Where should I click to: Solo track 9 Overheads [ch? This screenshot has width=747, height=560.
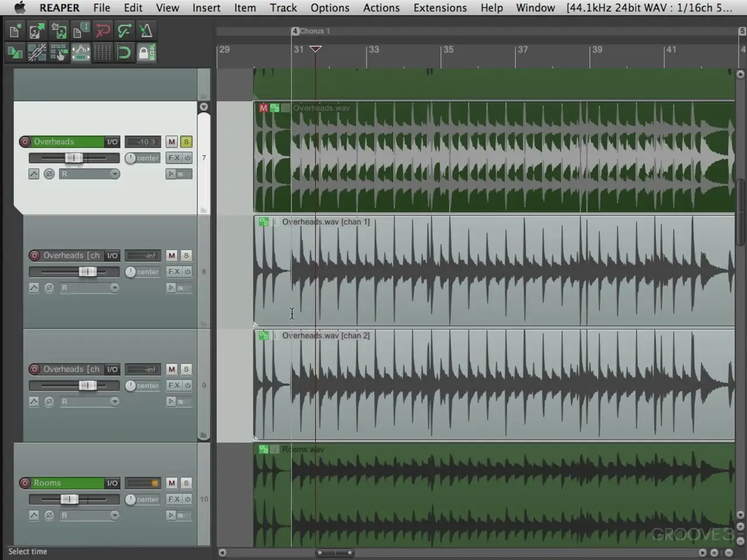186,369
